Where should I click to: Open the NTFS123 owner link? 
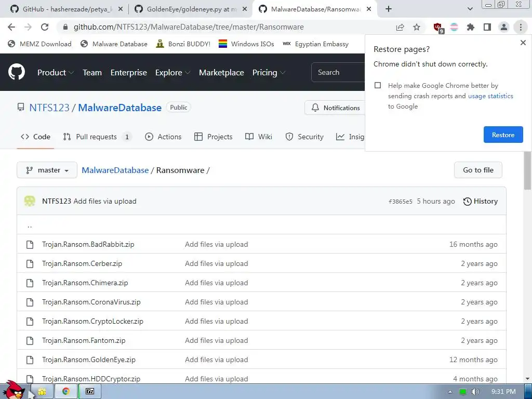[x=49, y=108]
